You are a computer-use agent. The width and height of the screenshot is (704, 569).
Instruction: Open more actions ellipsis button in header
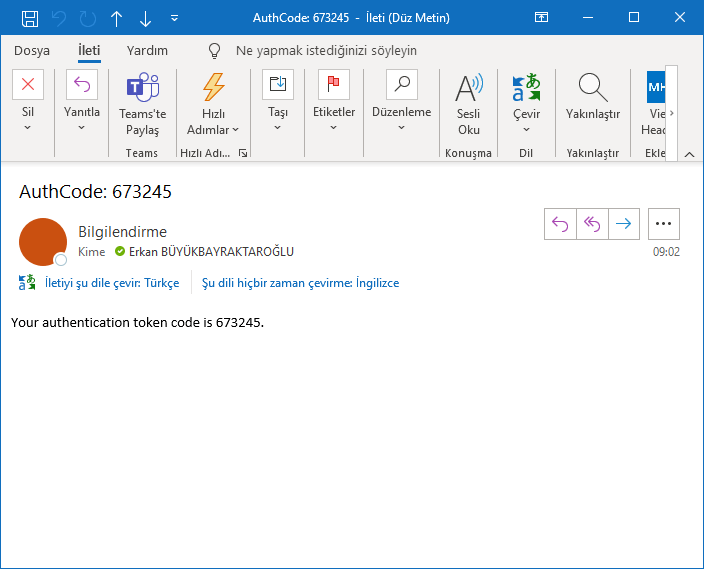coord(664,224)
